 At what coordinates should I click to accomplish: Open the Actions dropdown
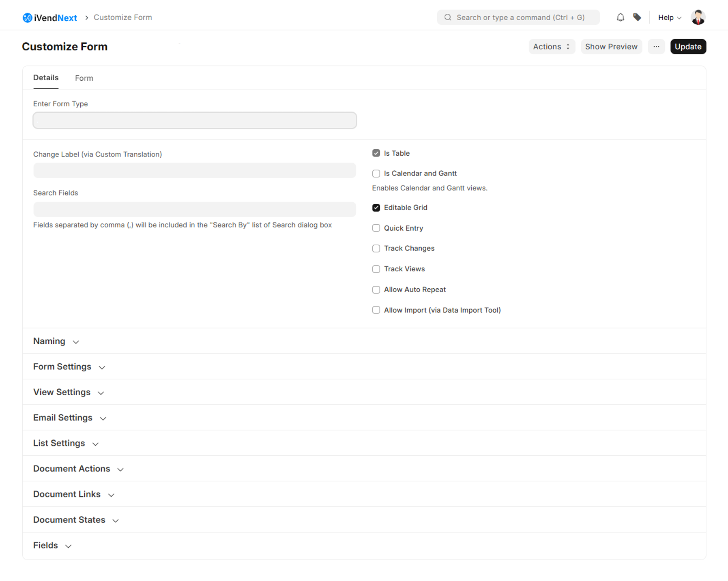click(551, 47)
